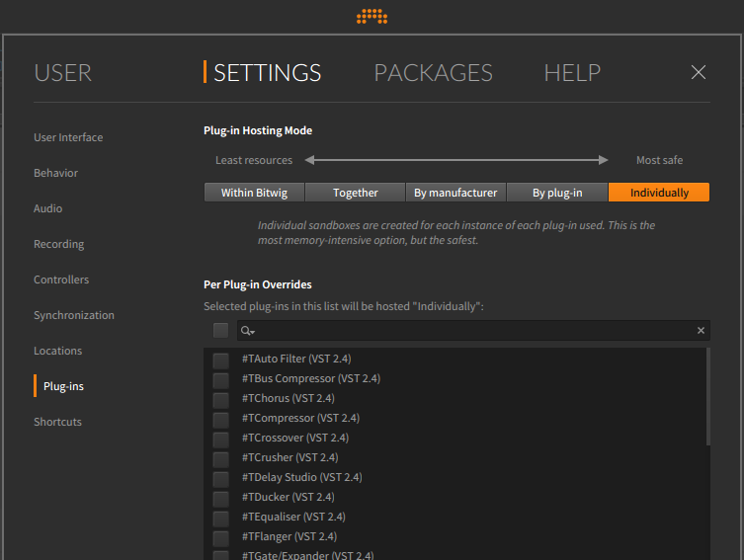This screenshot has height=560, width=744.
Task: Open the search options magnifier dropdown
Action: [248, 331]
